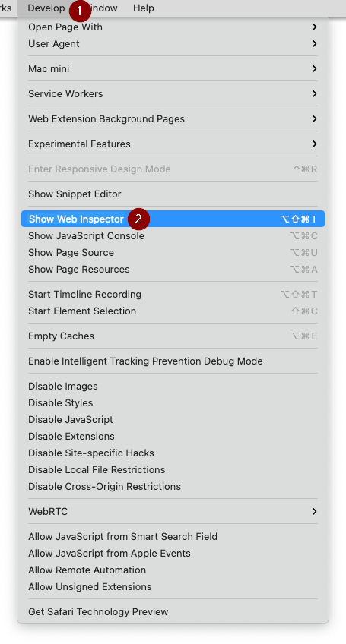Start Timeline Recording from the menu
This screenshot has width=346, height=644.
tap(173, 295)
